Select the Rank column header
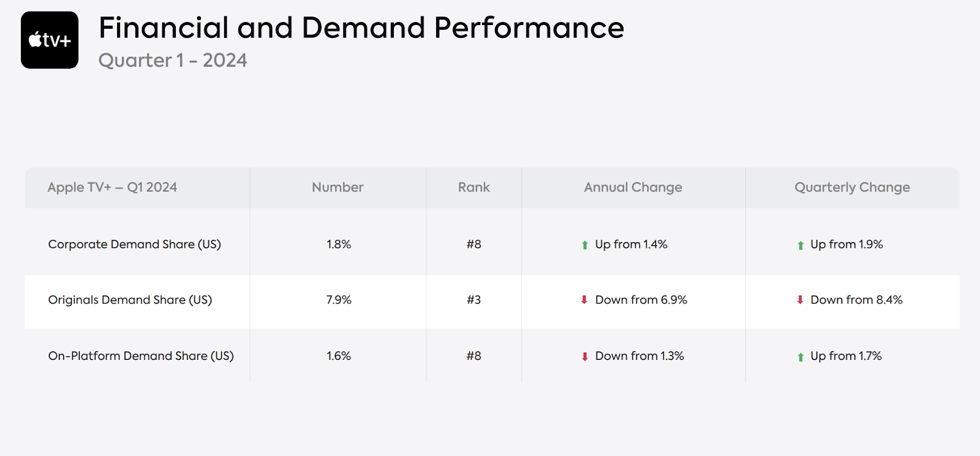 pyautogui.click(x=473, y=187)
